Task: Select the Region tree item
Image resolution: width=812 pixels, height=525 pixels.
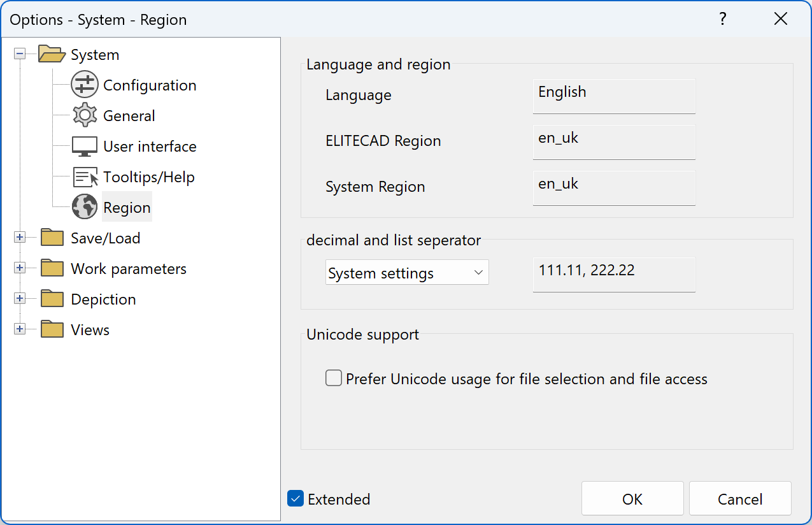Action: (127, 207)
